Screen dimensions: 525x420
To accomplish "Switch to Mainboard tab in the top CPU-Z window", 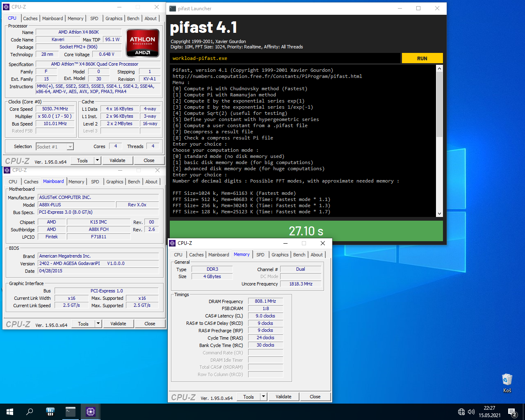I will click(52, 18).
